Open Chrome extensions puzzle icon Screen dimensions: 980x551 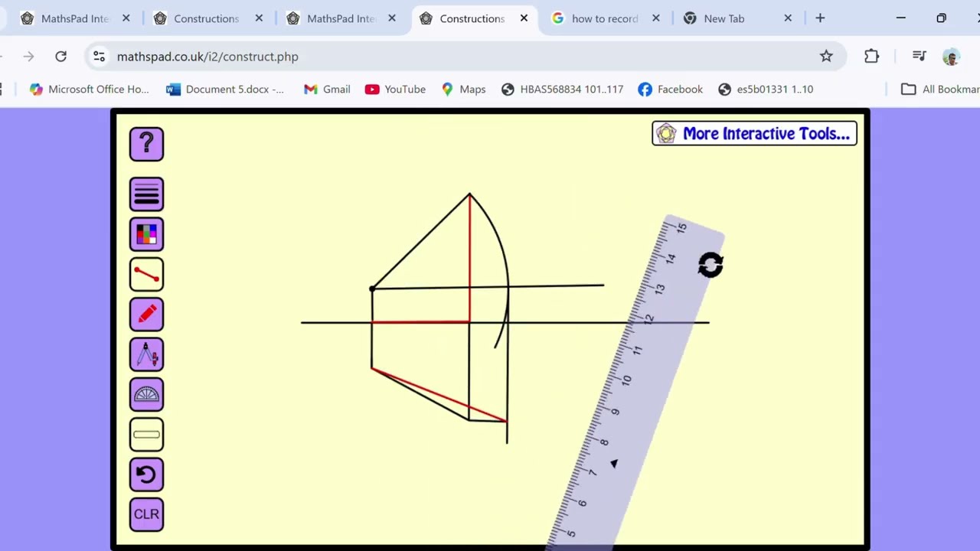(x=871, y=56)
